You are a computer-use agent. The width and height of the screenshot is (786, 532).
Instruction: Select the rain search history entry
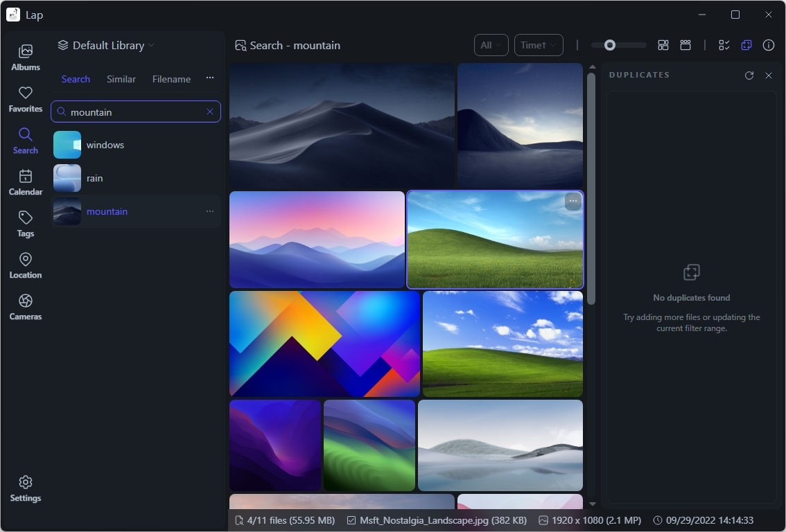[x=136, y=178]
